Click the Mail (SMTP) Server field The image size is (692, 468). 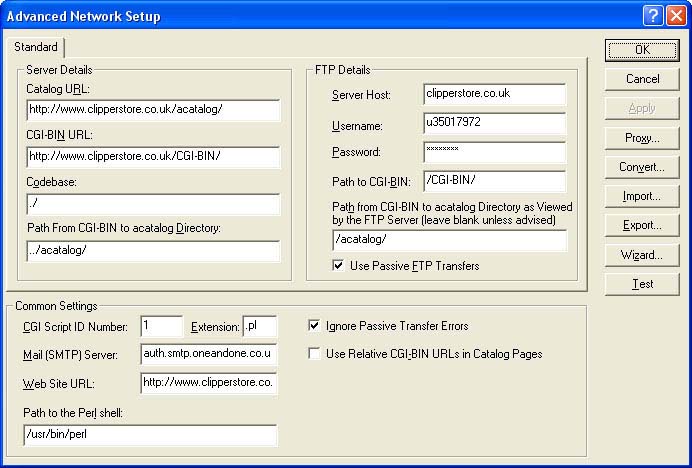pyautogui.click(x=209, y=354)
